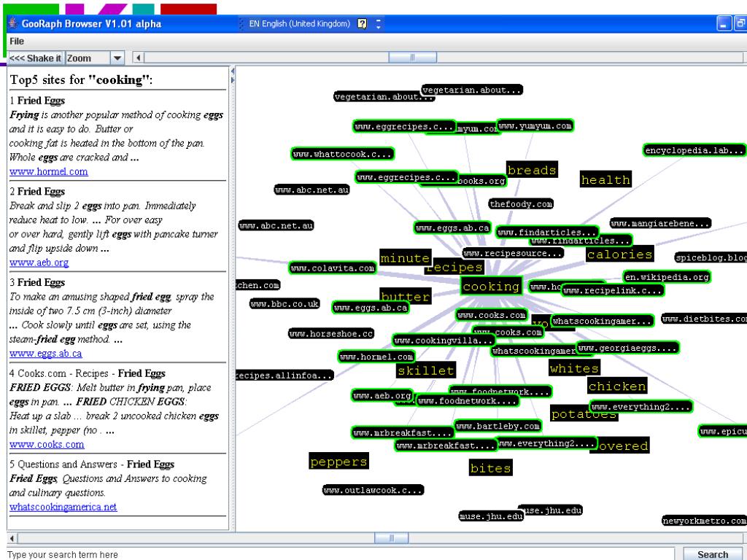Click the bottom horizontal scrollbar thumb
Viewport: 747px width, 560px height.
pos(391,538)
